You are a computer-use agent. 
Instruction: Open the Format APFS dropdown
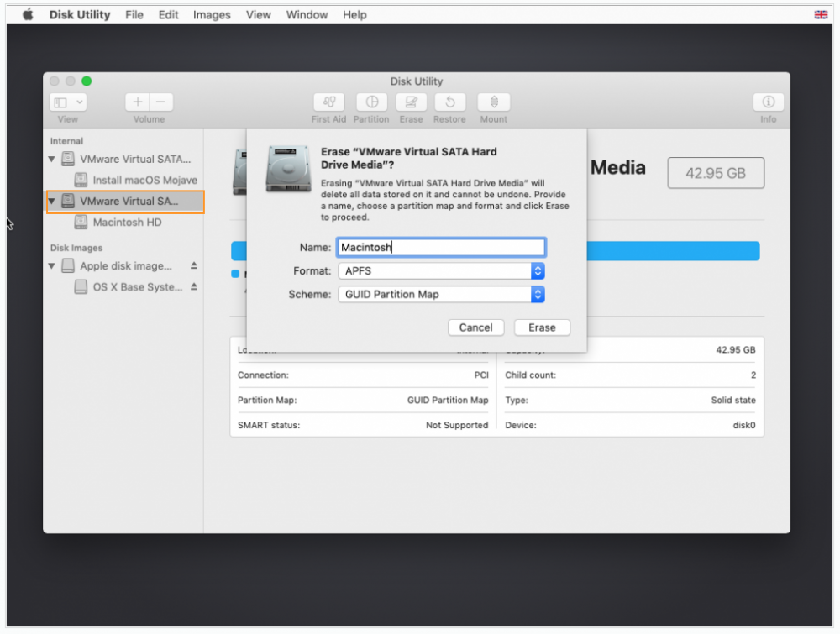click(x=442, y=271)
